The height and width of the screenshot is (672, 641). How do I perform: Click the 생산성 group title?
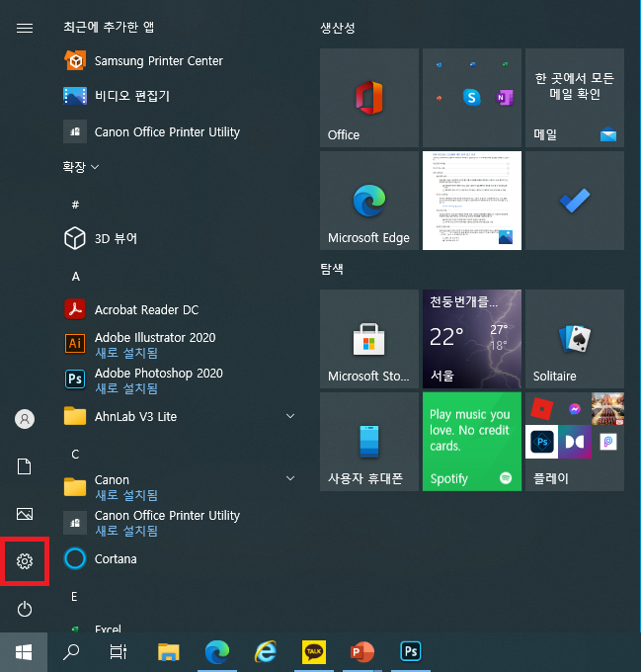(338, 29)
